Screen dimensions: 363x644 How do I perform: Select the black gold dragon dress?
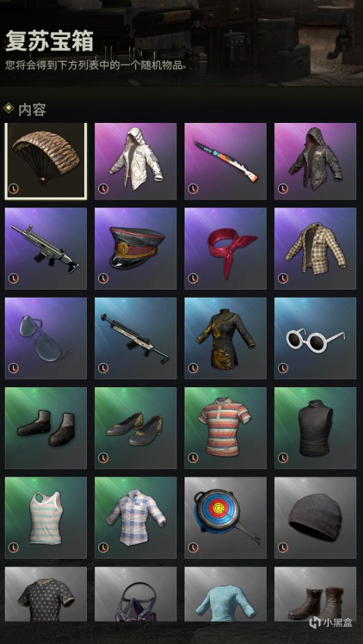click(226, 338)
